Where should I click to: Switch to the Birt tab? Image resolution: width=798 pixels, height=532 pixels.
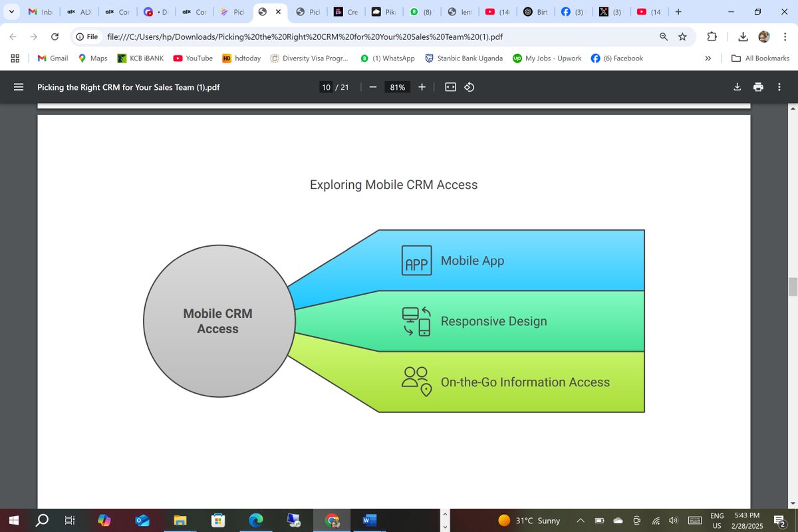pos(536,12)
